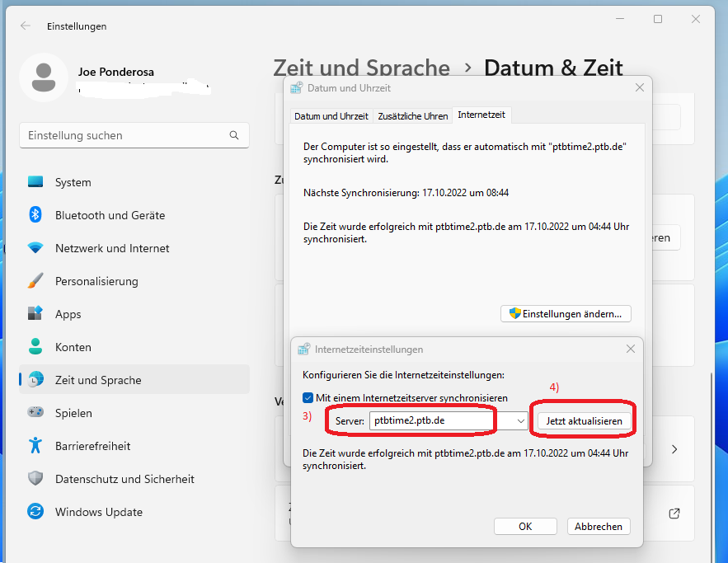Maximize the Einstellungen window

coord(657,19)
